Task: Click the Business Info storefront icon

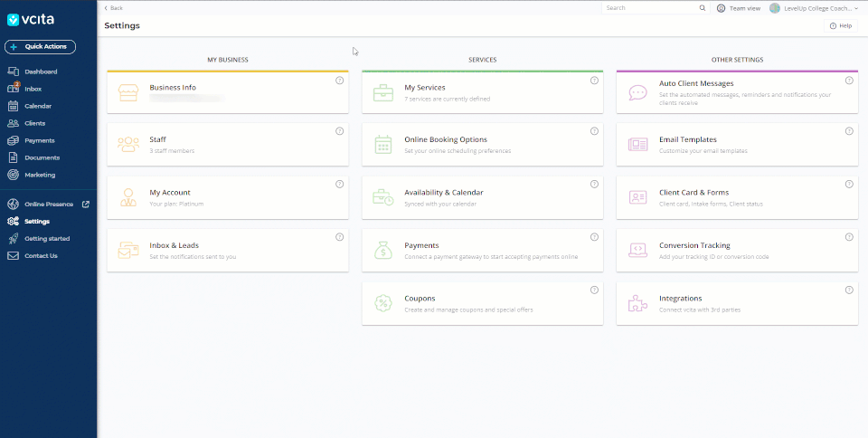Action: tap(128, 92)
